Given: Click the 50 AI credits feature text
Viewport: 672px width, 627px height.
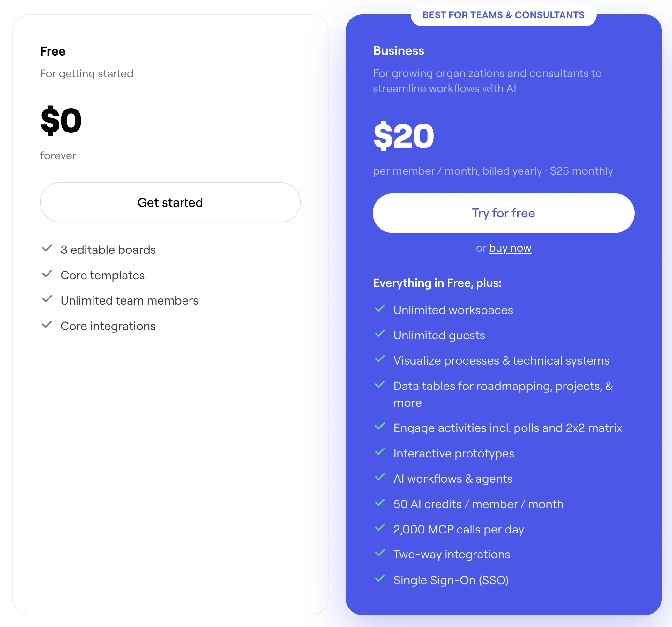Looking at the screenshot, I should point(478,504).
